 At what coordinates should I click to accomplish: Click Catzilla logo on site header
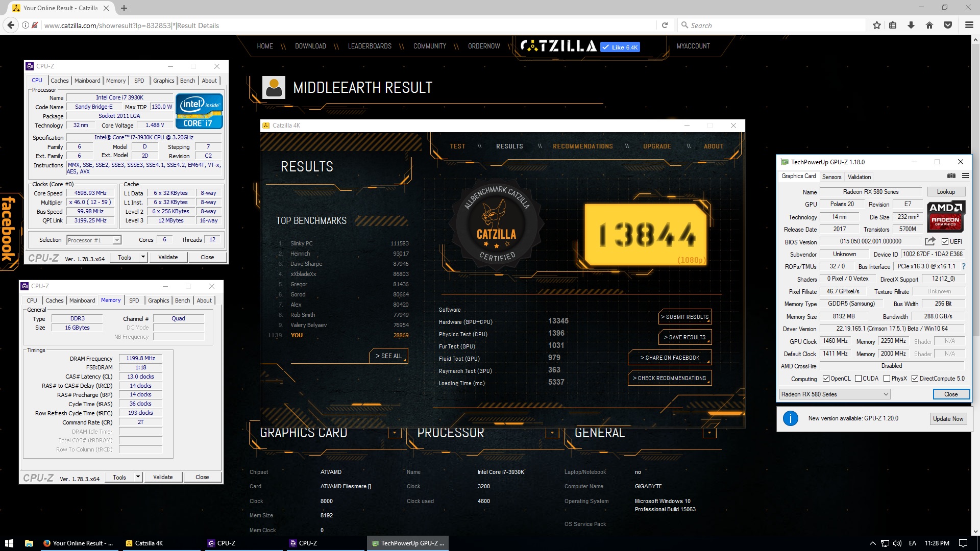[558, 46]
